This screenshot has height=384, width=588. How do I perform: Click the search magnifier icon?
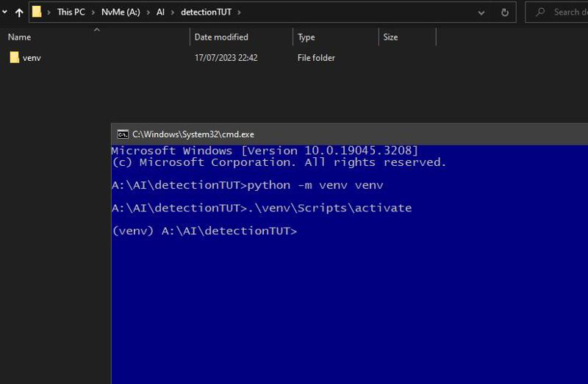[540, 12]
